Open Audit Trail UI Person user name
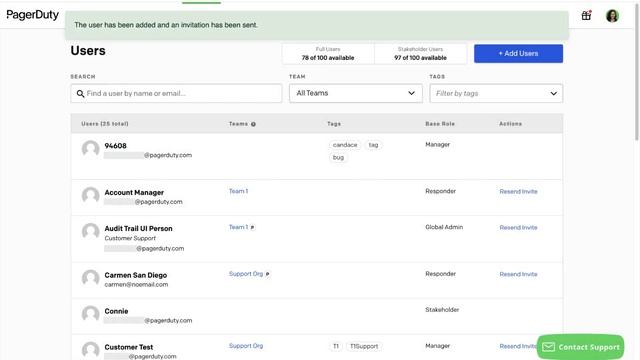Screen dimensions: 640x360 click(x=138, y=229)
